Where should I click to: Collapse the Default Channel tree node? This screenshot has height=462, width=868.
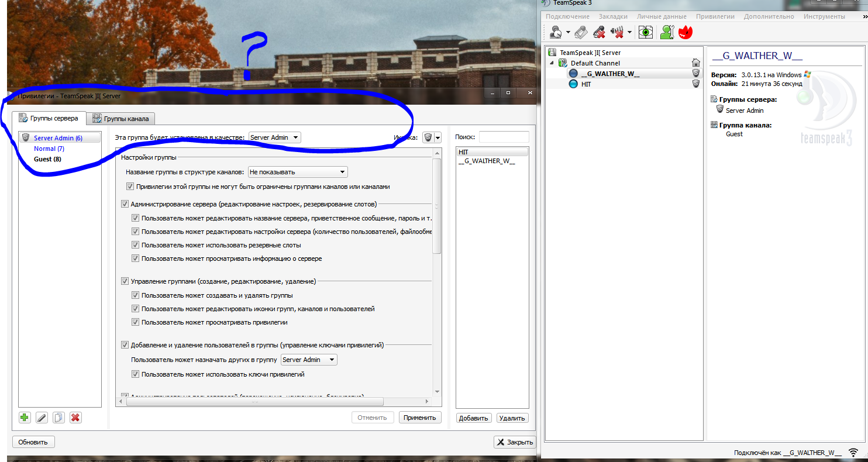pyautogui.click(x=551, y=63)
